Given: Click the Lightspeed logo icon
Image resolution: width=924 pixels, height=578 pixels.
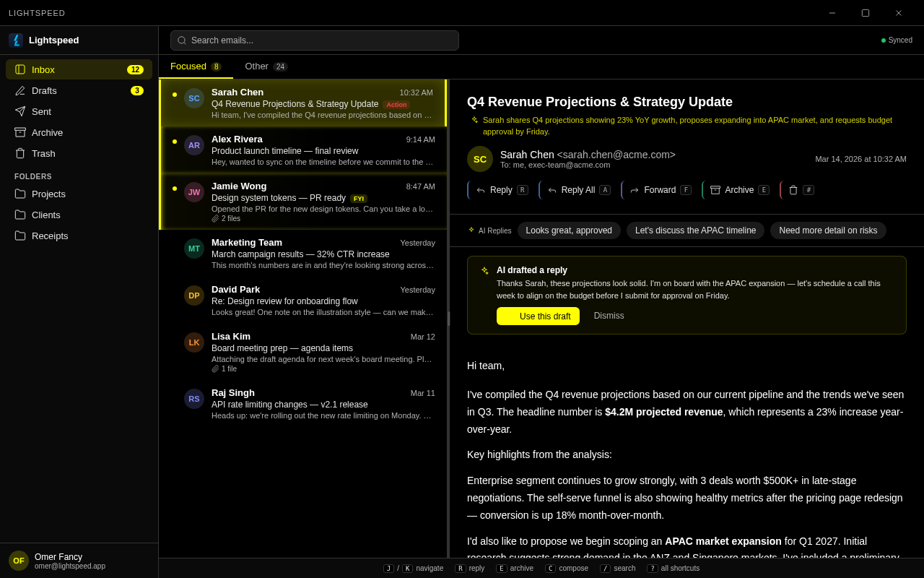Looking at the screenshot, I should [x=16, y=40].
